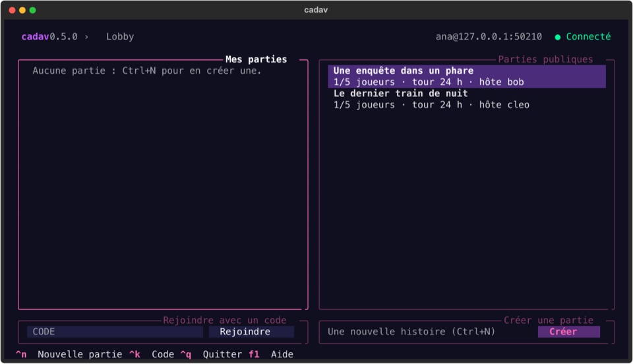The image size is (633, 364).
Task: Click the Créer button
Action: point(569,332)
